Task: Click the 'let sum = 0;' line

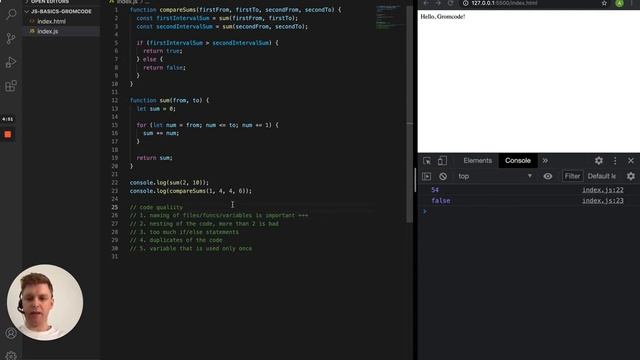Action: (x=156, y=109)
